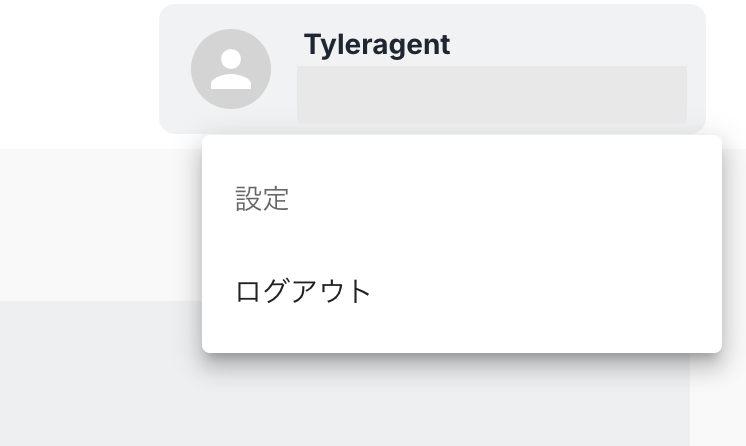Image resolution: width=746 pixels, height=446 pixels.
Task: Click the bold Tyleragent account name
Action: pyautogui.click(x=377, y=45)
